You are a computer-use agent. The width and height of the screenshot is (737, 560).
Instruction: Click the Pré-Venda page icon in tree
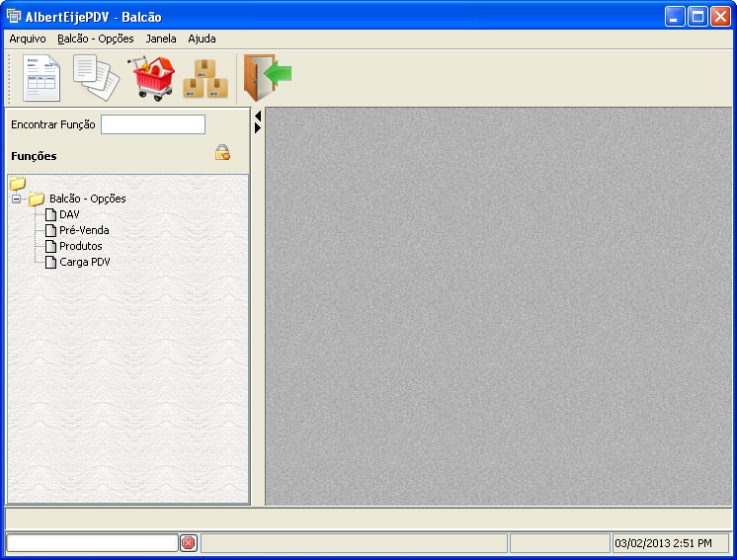click(50, 230)
